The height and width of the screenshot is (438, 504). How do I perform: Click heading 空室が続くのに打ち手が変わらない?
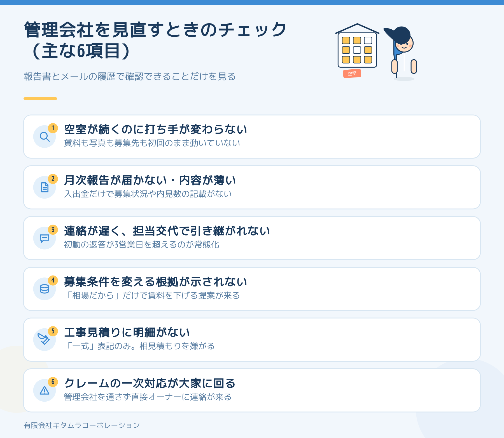155,129
